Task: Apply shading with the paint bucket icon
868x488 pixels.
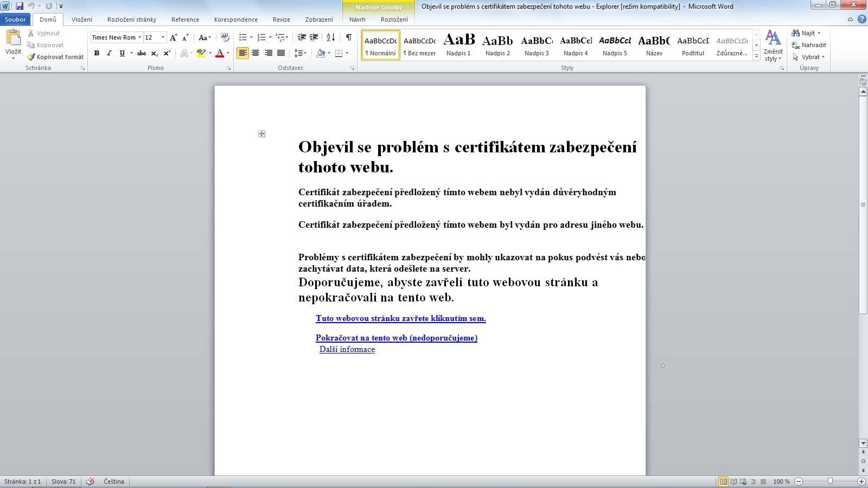Action: point(321,53)
